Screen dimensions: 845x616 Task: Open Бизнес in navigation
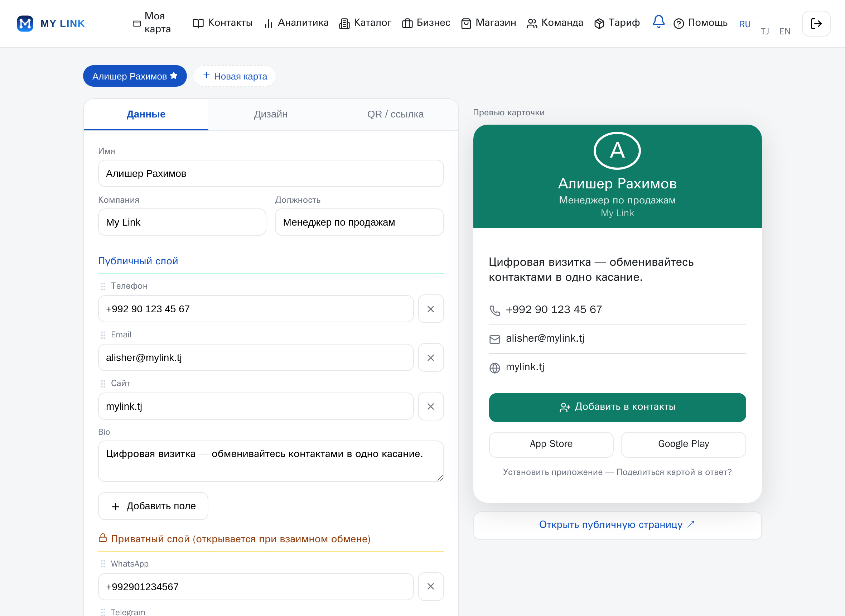pyautogui.click(x=426, y=23)
